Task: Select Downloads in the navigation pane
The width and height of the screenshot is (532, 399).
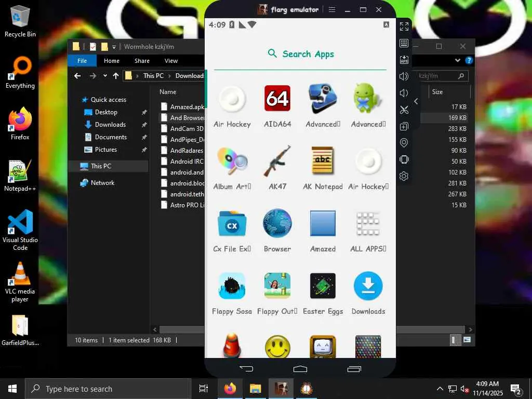Action: [110, 125]
